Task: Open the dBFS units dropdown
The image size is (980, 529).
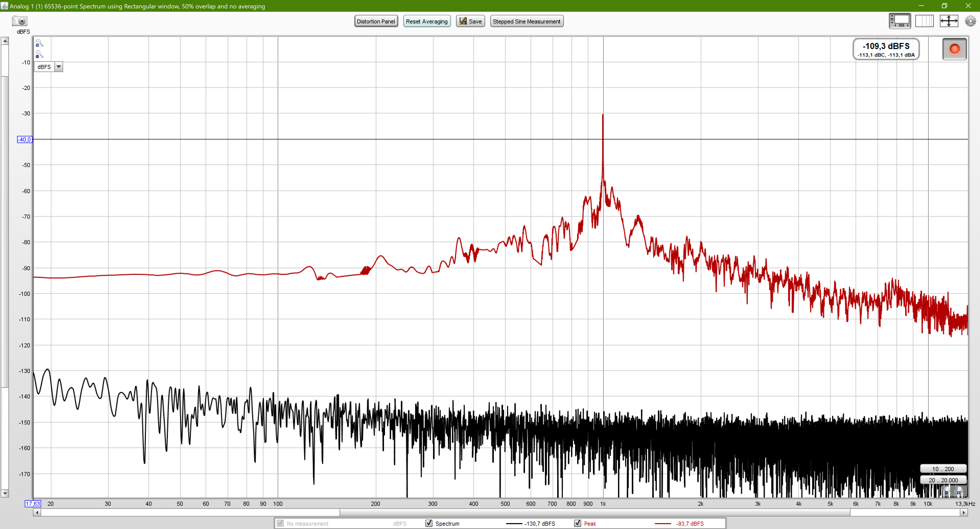Action: click(x=59, y=67)
